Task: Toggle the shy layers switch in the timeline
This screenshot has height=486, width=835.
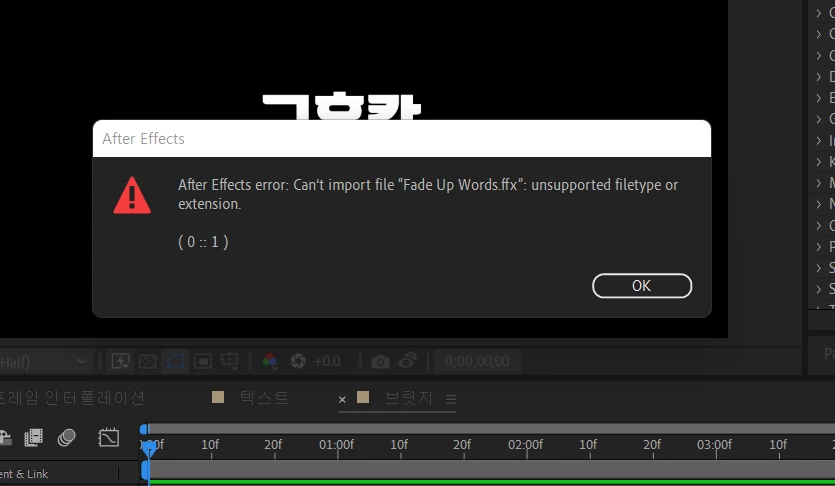Action: tap(5, 438)
